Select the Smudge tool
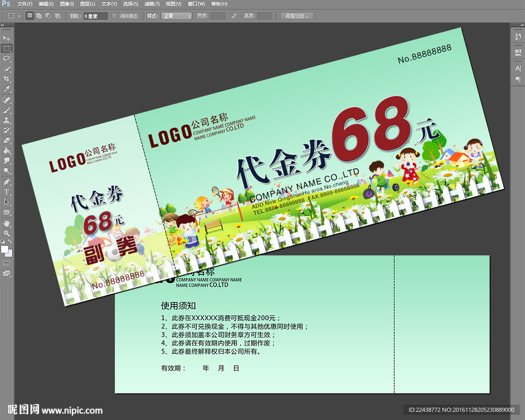The height and width of the screenshot is (420, 525). pos(7,161)
